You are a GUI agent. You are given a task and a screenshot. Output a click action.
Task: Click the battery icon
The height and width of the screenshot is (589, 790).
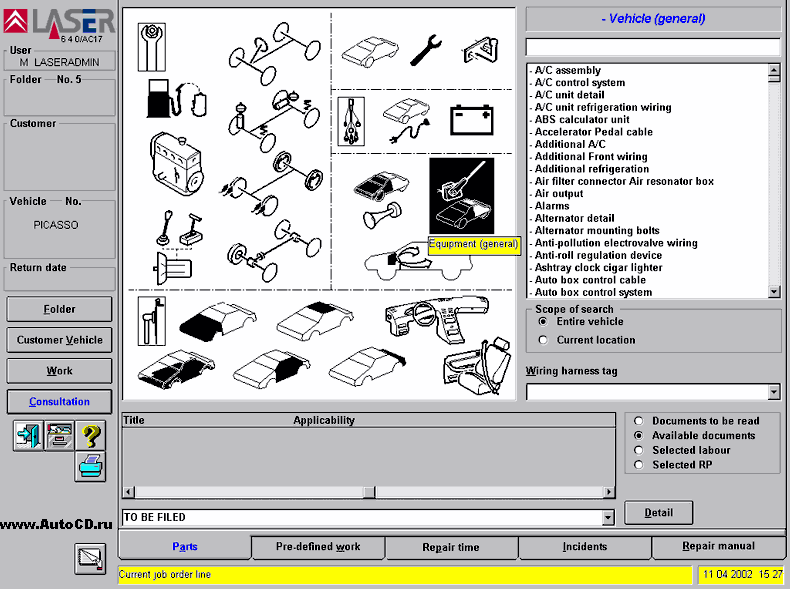click(471, 119)
